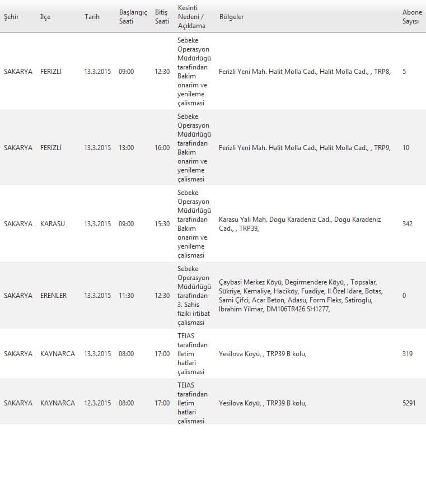Click the KARASU district cell
This screenshot has height=504, width=426.
[53, 224]
